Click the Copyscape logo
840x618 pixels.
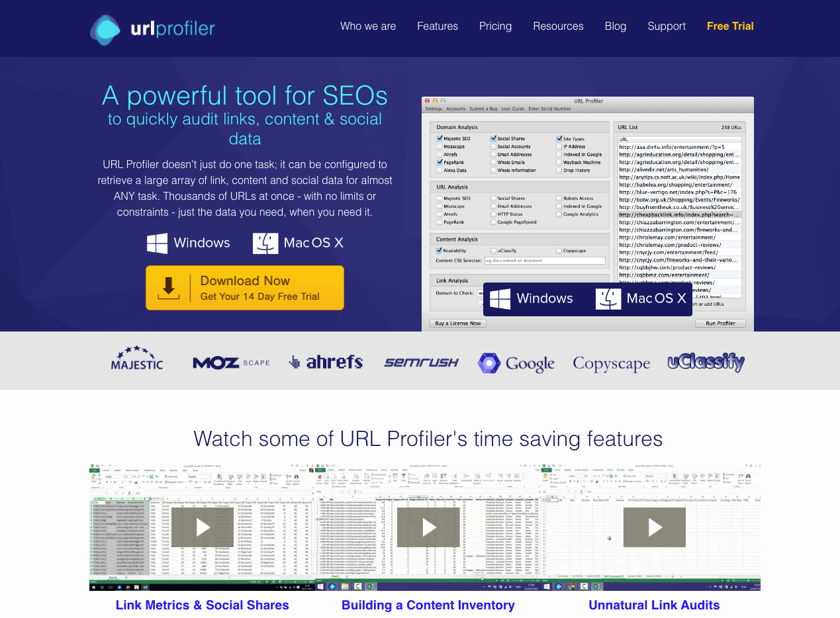click(x=612, y=363)
